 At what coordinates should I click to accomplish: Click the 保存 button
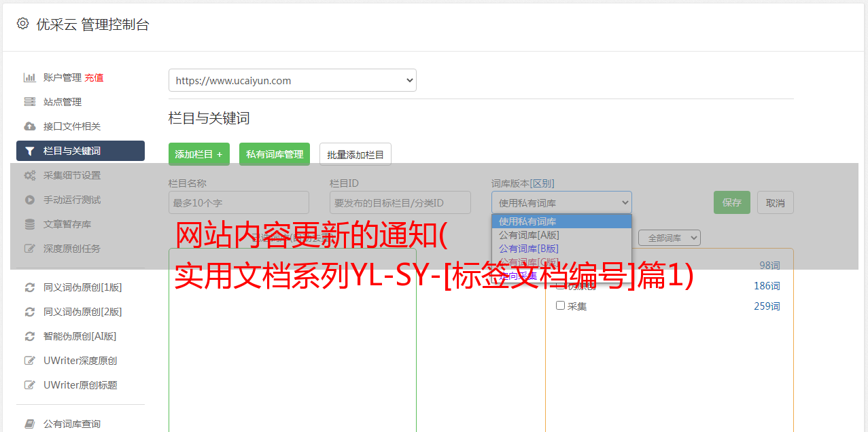(732, 202)
